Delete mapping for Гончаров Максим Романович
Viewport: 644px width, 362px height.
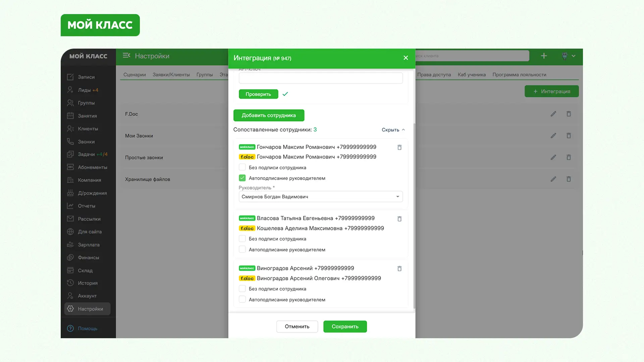[399, 147]
